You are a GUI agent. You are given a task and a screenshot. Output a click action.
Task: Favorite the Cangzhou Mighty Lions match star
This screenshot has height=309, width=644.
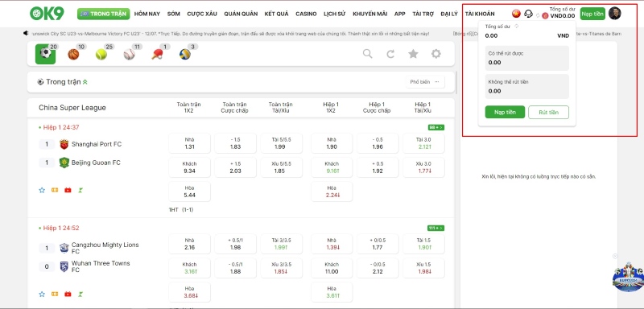(x=42, y=294)
